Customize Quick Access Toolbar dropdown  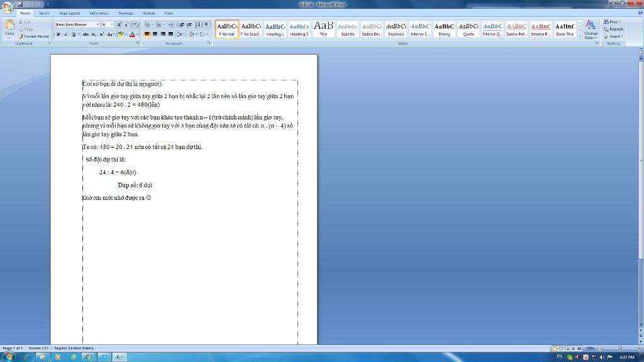(48, 4)
